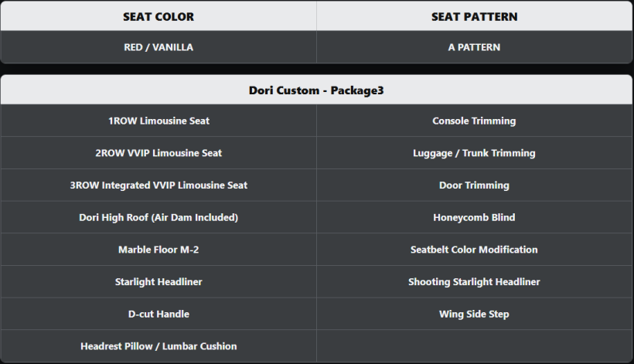Choose the 2ROW VVIP Limousine Seat entry

(x=158, y=153)
